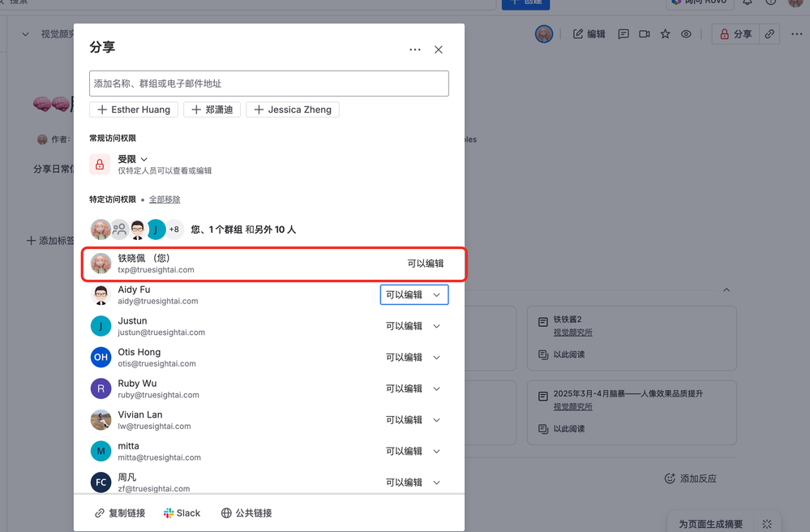Image resolution: width=810 pixels, height=532 pixels.
Task: Open comments with the speech bubble icon
Action: (x=623, y=33)
